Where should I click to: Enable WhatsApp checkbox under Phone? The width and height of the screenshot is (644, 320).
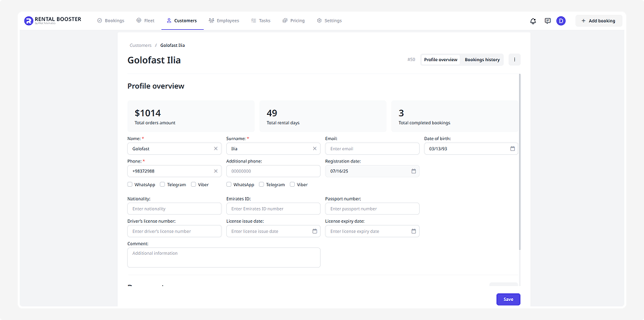pyautogui.click(x=130, y=184)
